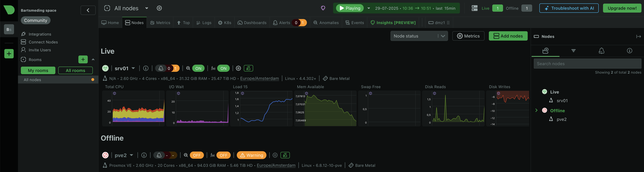The height and width of the screenshot is (172, 644).
Task: Open the Anomalies tab
Action: point(326,22)
